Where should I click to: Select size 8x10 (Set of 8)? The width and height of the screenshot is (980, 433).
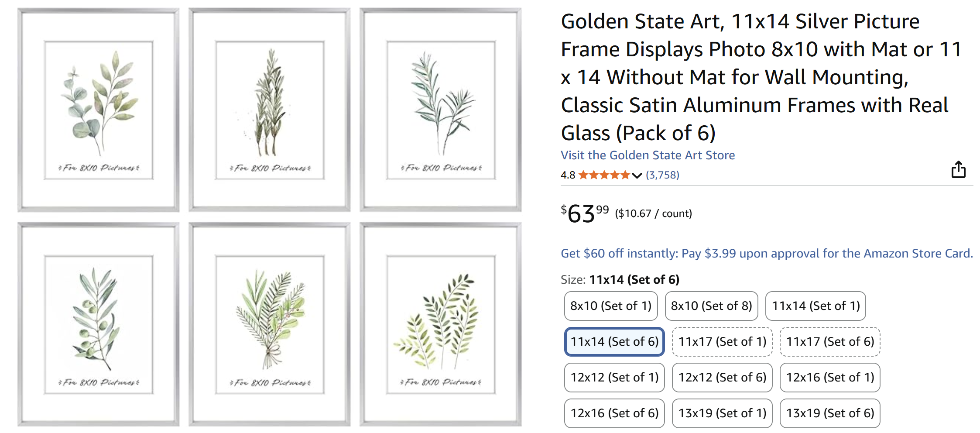pos(711,306)
